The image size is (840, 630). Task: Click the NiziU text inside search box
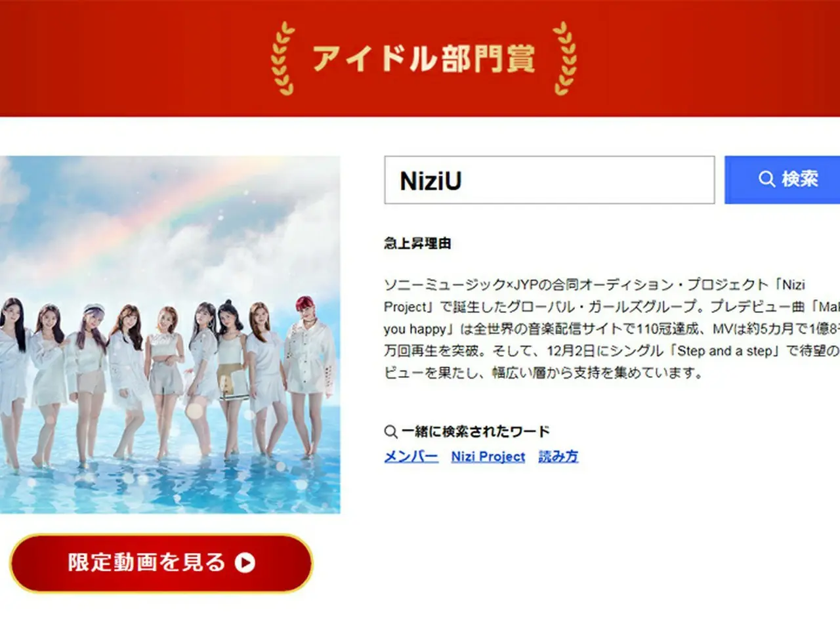coord(430,180)
